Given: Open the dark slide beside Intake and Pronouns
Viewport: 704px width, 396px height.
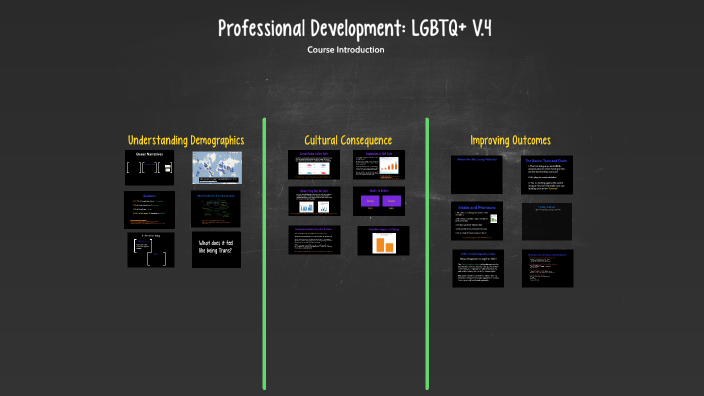Looking at the screenshot, I should point(547,221).
